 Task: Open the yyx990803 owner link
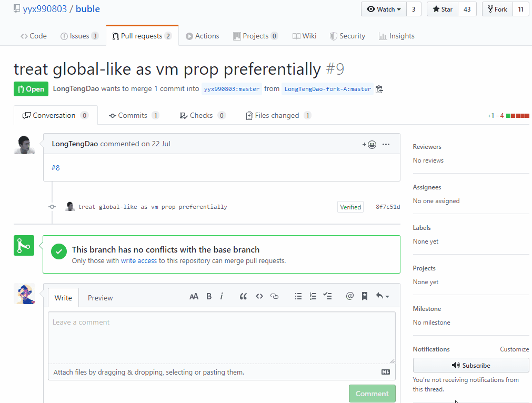coord(45,9)
